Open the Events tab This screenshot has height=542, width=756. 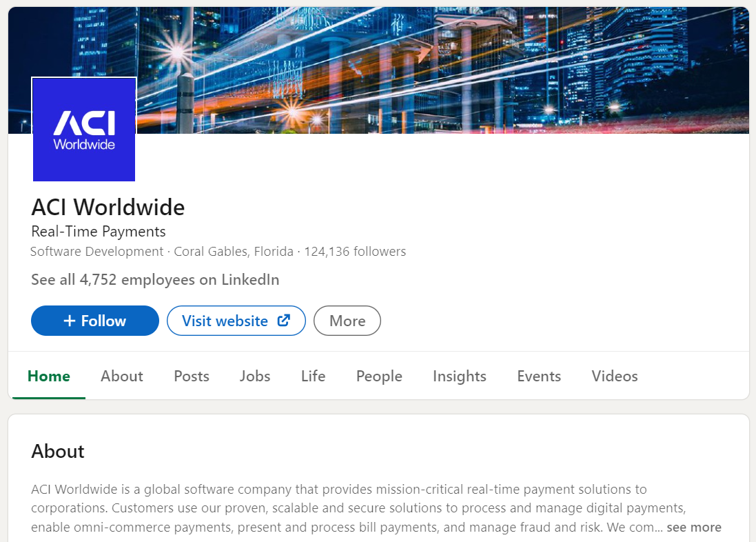(538, 376)
